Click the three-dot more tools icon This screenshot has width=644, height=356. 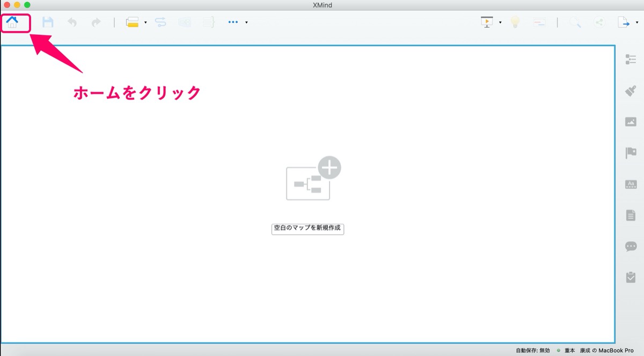point(233,22)
